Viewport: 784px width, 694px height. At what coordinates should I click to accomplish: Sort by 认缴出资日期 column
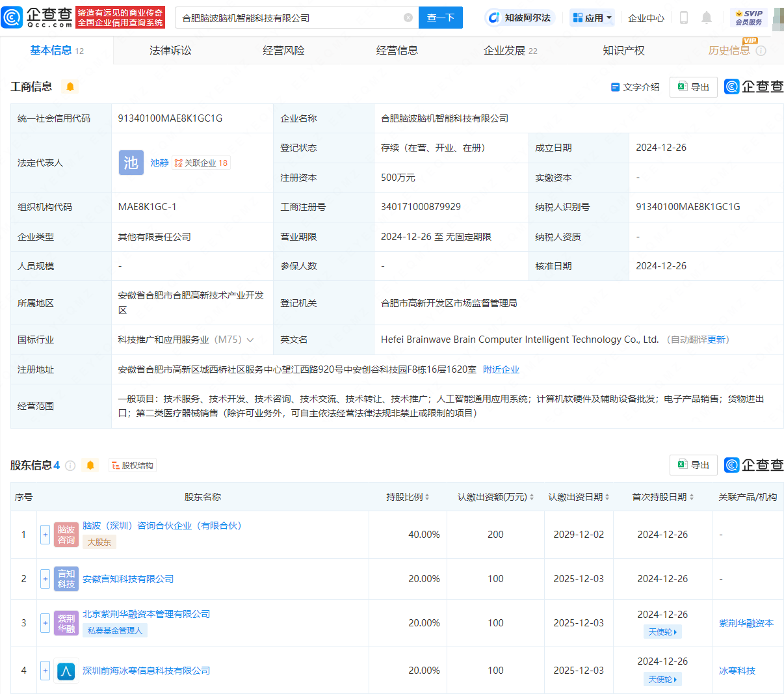(x=579, y=497)
